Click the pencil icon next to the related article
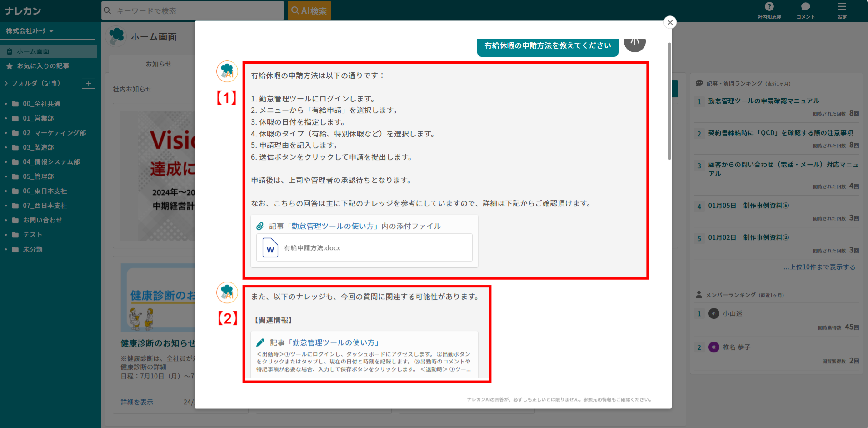The image size is (868, 428). 261,342
